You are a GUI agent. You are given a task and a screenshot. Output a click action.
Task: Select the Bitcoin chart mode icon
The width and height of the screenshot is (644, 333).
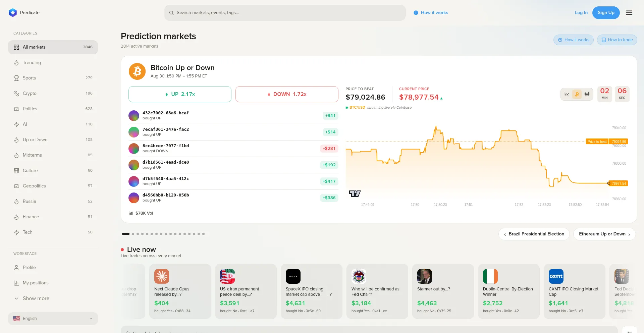[577, 94]
